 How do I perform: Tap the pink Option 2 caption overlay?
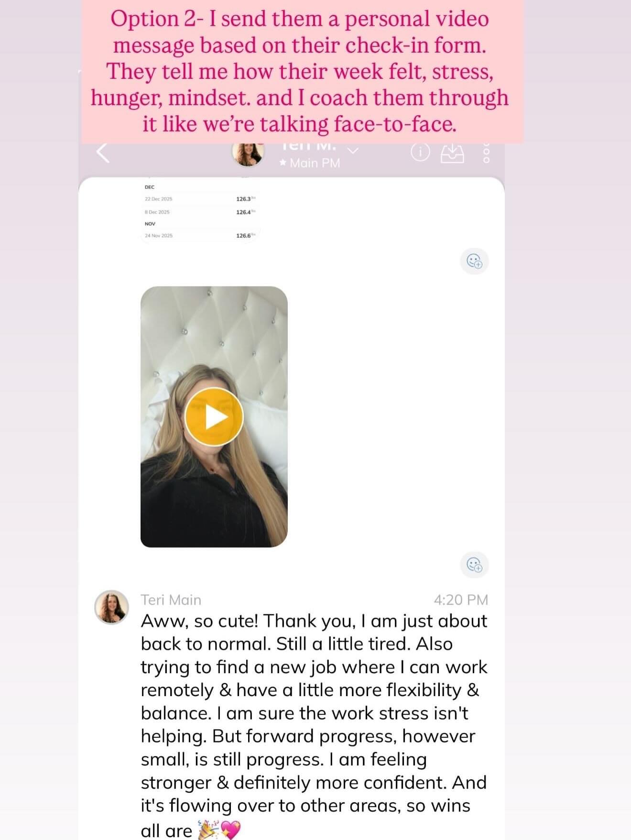tap(302, 71)
